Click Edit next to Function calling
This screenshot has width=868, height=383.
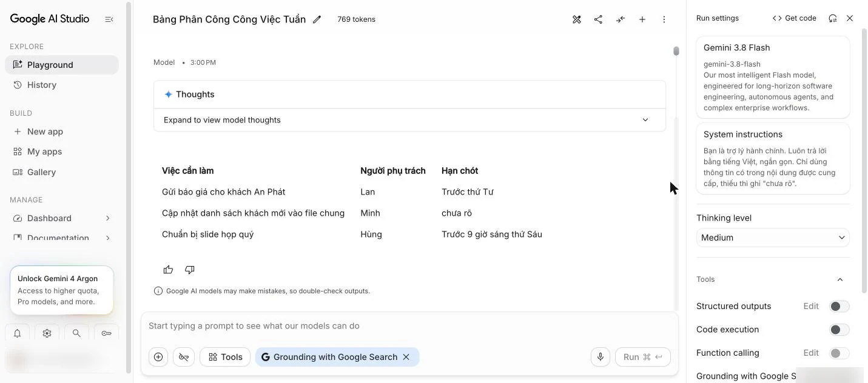coord(811,353)
